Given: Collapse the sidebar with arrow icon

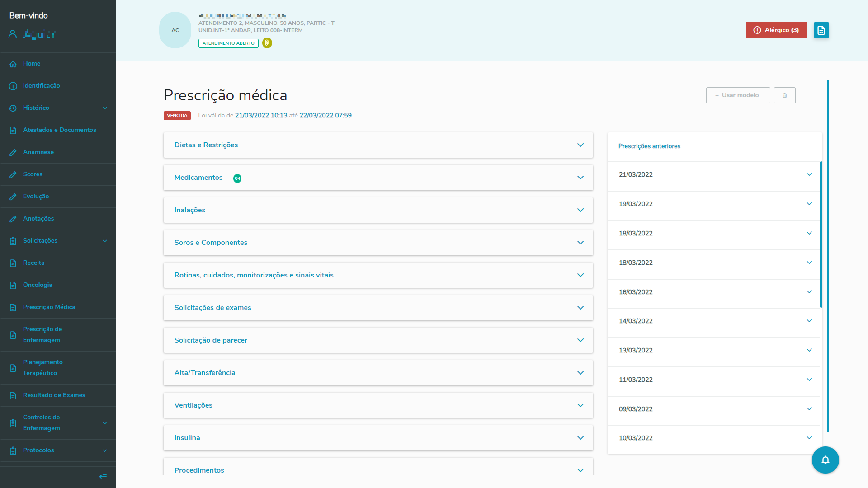Looking at the screenshot, I should (x=103, y=477).
